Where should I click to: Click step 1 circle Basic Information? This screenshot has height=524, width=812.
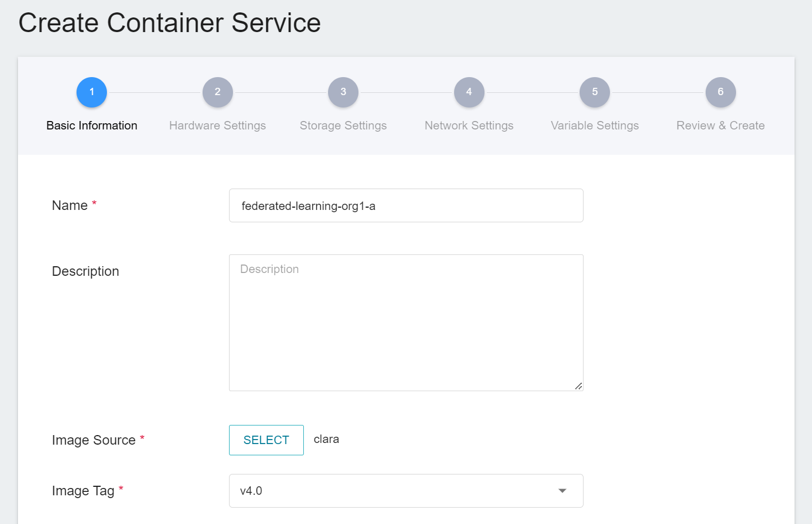[92, 92]
